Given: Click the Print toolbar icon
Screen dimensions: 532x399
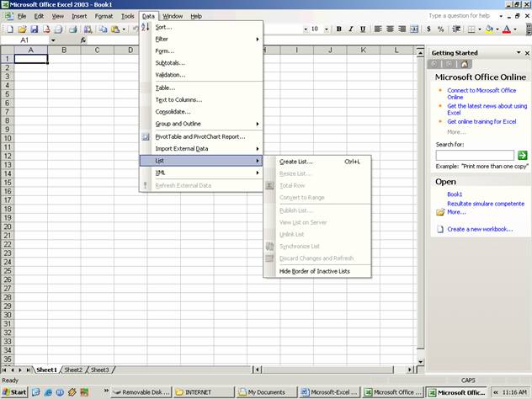Looking at the screenshot, I should [x=73, y=29].
